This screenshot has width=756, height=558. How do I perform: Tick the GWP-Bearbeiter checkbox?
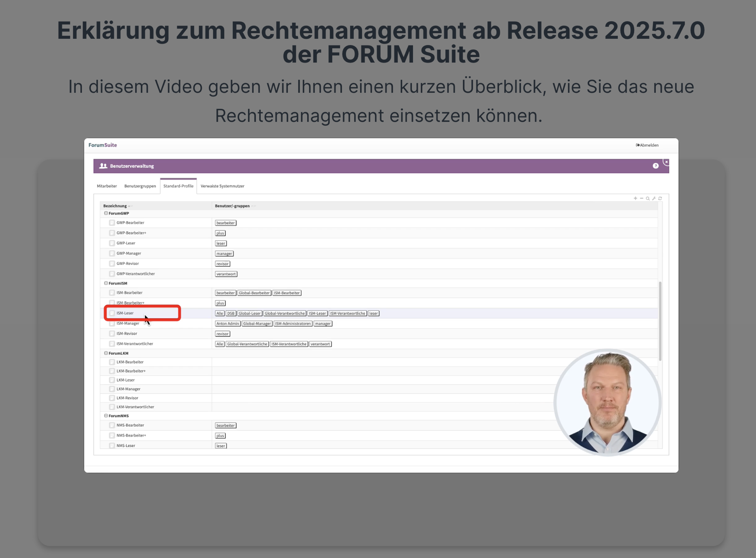(x=112, y=223)
